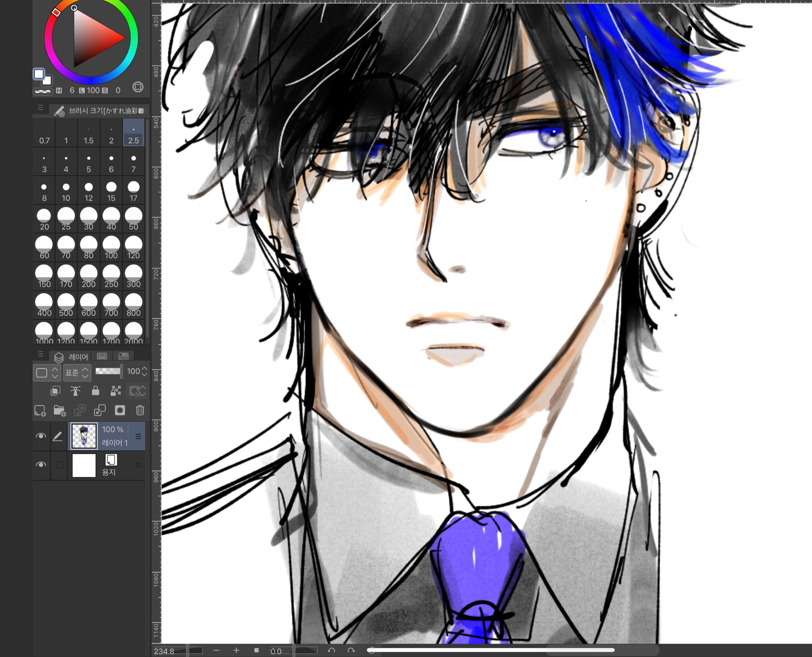Click the lock transparent pixels icon
Viewport: 812px width, 657px height.
coord(115,391)
